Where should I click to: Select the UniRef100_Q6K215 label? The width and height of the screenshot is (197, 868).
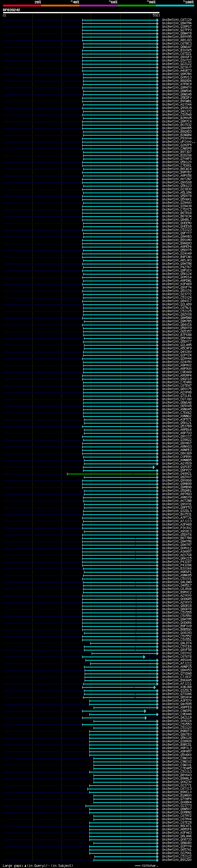(x=176, y=558)
